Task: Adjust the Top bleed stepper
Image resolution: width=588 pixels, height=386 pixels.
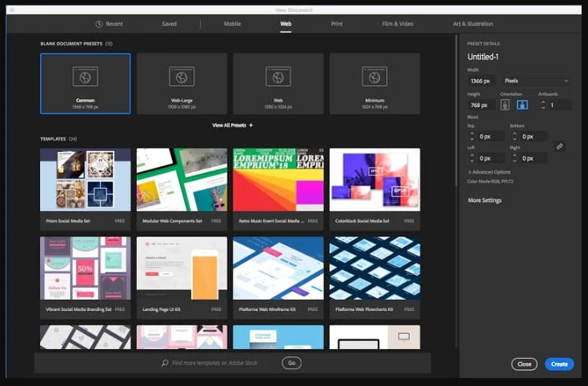Action: (x=472, y=137)
